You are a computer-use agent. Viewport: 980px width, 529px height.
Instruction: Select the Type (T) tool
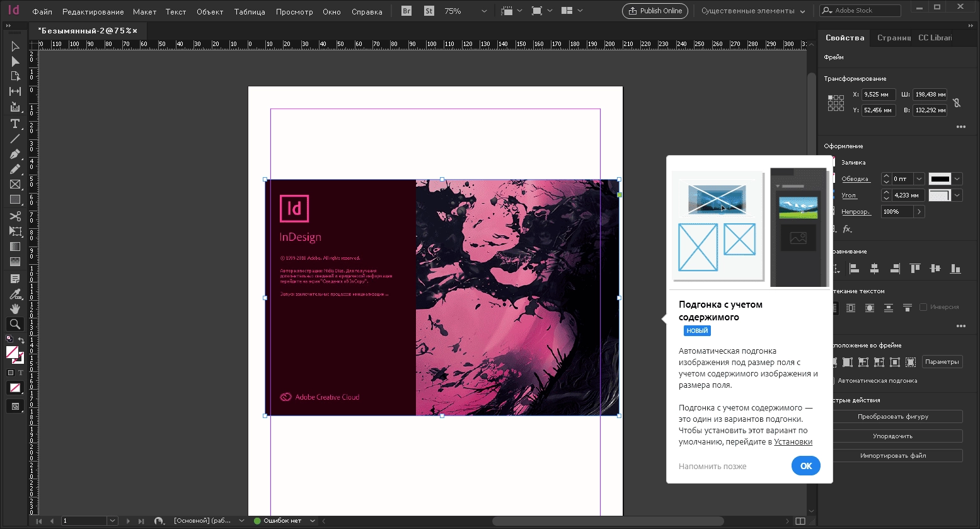pyautogui.click(x=15, y=124)
